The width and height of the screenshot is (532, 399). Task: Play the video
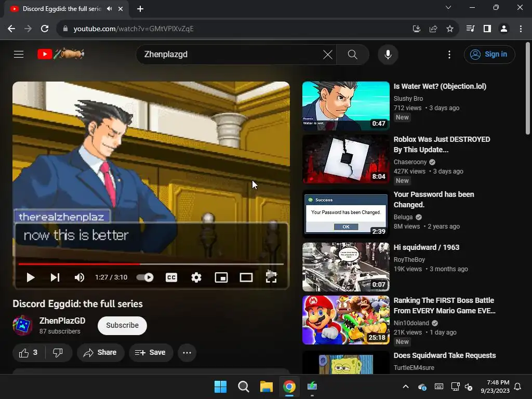point(31,277)
